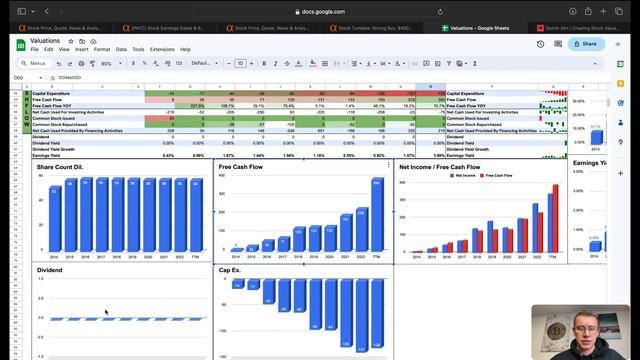Open number format 123 menu

(179, 64)
